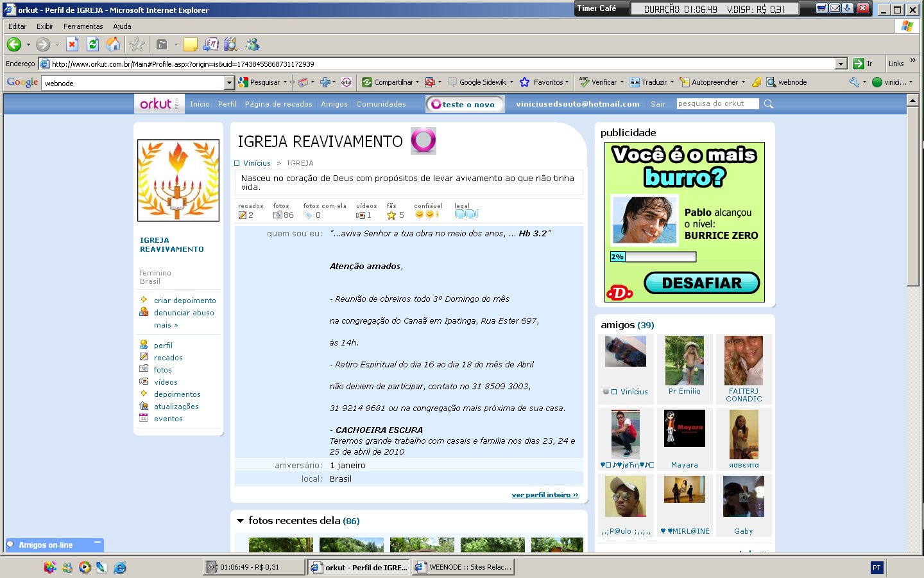
Task: Click the 'ver perfil inteiro' link
Action: pos(545,495)
